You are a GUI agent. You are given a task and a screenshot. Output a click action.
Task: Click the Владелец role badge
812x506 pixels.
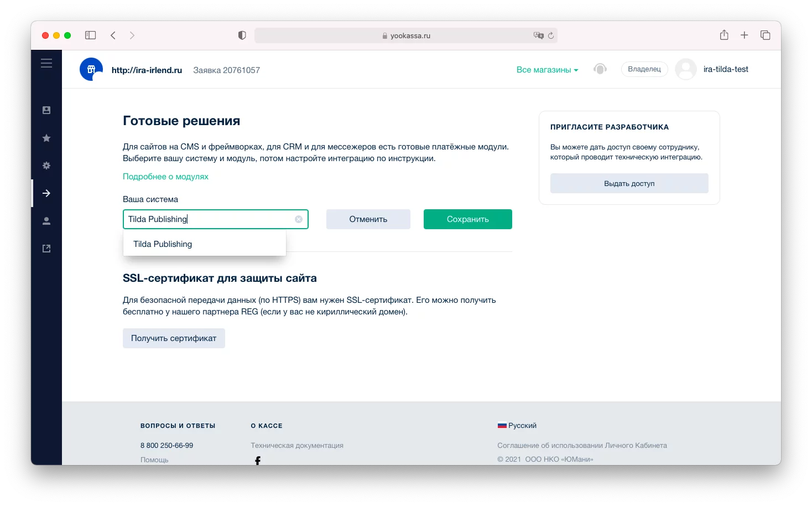(x=644, y=69)
